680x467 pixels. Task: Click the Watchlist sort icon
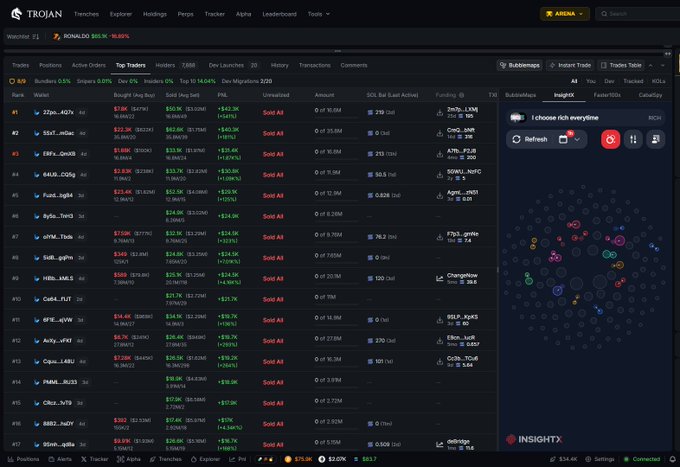tap(36, 36)
